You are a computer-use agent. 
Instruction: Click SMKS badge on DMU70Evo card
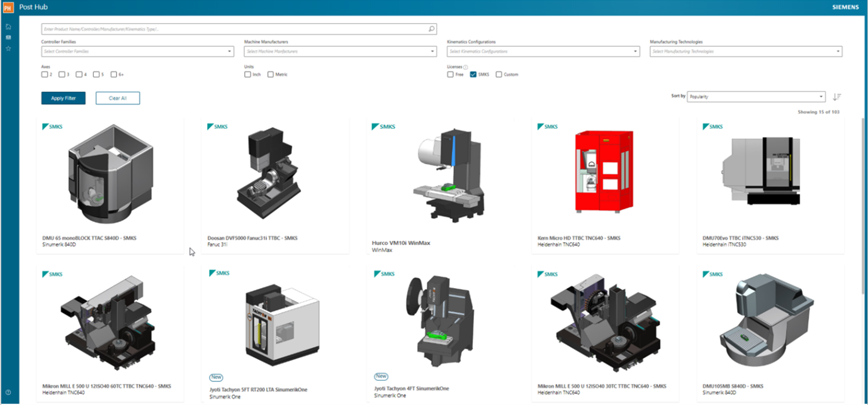coord(713,126)
